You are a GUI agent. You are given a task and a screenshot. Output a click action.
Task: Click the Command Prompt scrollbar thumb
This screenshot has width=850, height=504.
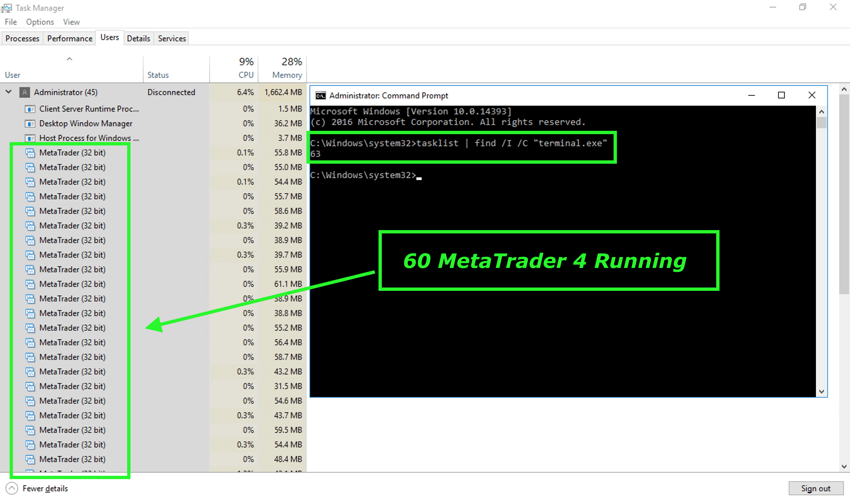(821, 123)
